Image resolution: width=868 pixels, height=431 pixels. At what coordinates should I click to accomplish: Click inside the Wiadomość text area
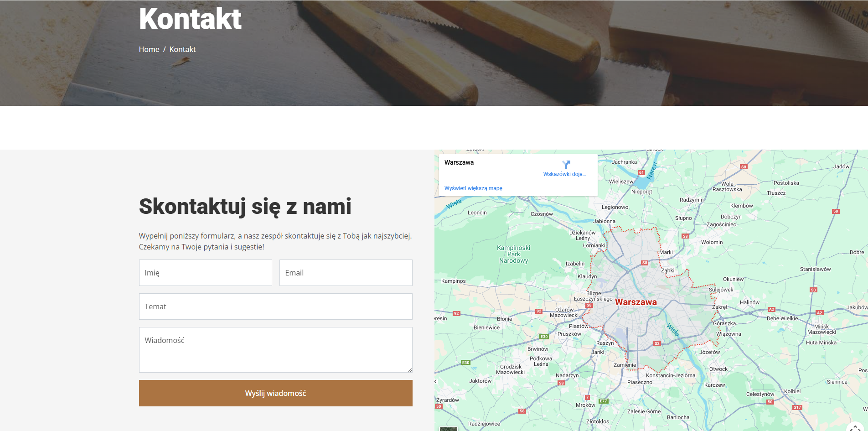(275, 349)
